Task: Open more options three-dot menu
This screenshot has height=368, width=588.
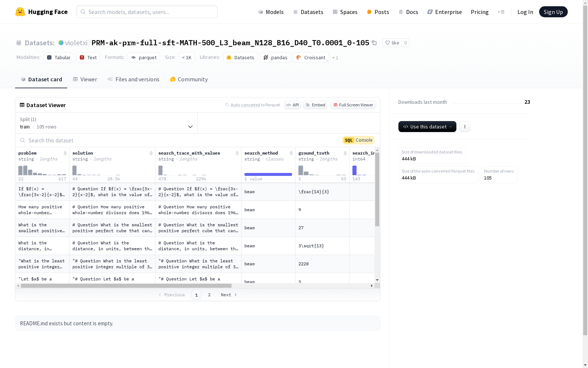Action: pos(465,127)
